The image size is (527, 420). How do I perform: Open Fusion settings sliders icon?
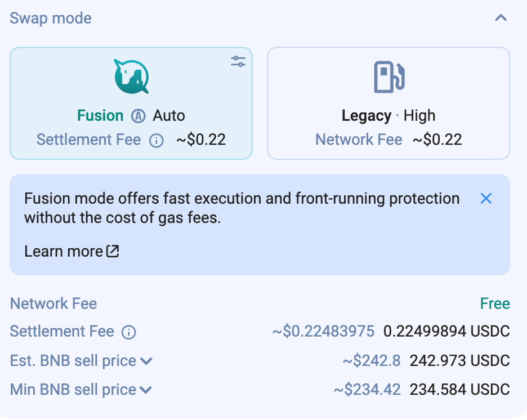click(238, 61)
